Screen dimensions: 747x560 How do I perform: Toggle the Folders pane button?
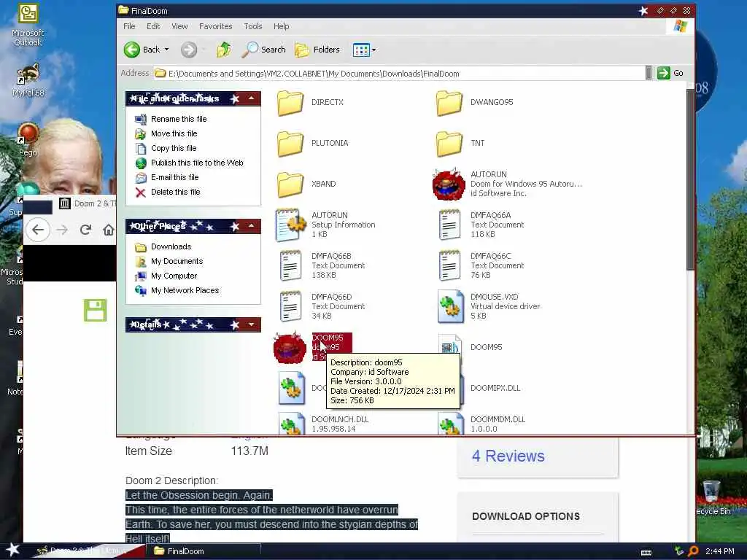click(x=317, y=50)
